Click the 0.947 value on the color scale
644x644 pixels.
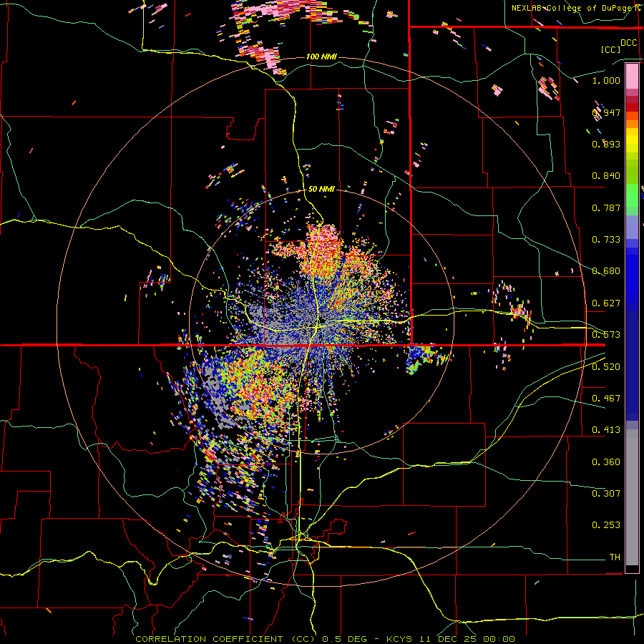[606, 112]
